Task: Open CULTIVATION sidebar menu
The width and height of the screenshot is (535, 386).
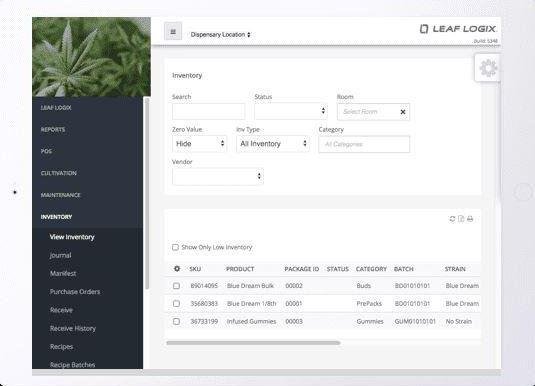Action: [x=59, y=173]
